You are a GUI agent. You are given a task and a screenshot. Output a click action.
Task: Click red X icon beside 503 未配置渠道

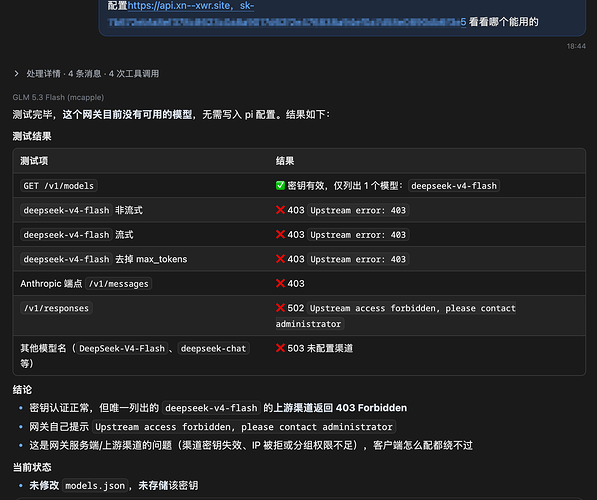tap(280, 348)
